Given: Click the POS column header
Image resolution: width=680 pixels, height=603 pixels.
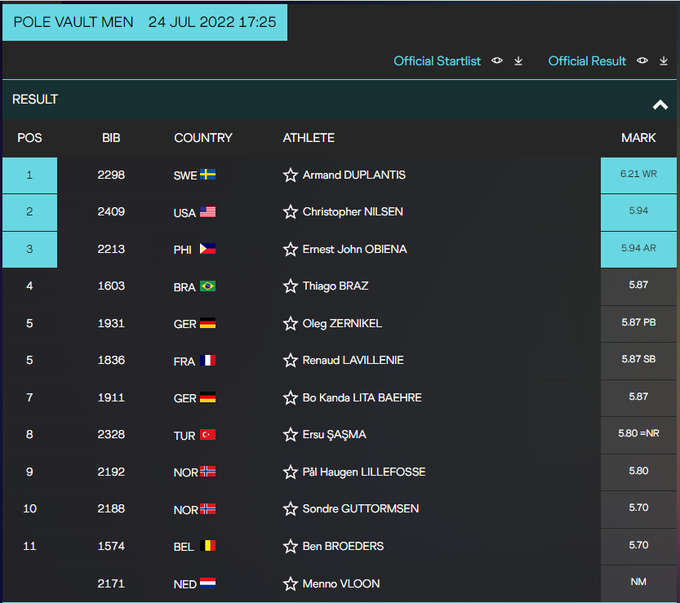Looking at the screenshot, I should 29,138.
